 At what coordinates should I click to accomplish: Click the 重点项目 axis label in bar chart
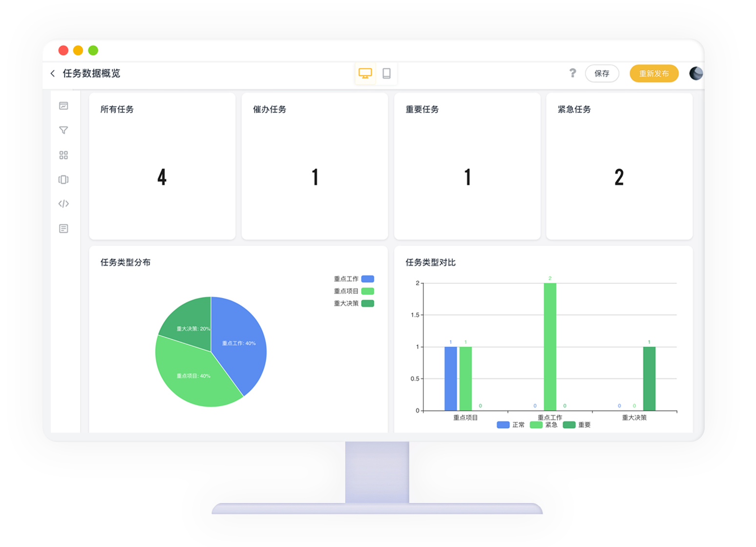click(465, 418)
